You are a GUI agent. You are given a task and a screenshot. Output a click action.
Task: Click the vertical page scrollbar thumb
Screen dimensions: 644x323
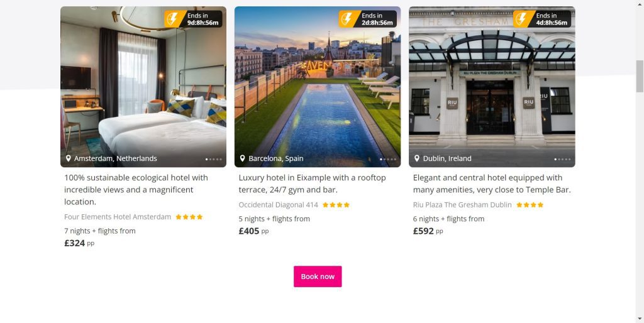pos(640,76)
